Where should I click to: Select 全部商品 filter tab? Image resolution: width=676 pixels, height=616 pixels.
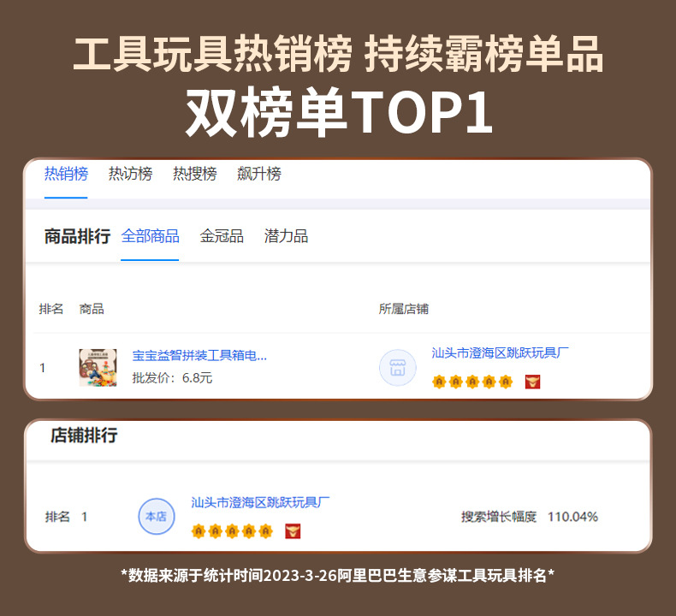click(x=150, y=236)
